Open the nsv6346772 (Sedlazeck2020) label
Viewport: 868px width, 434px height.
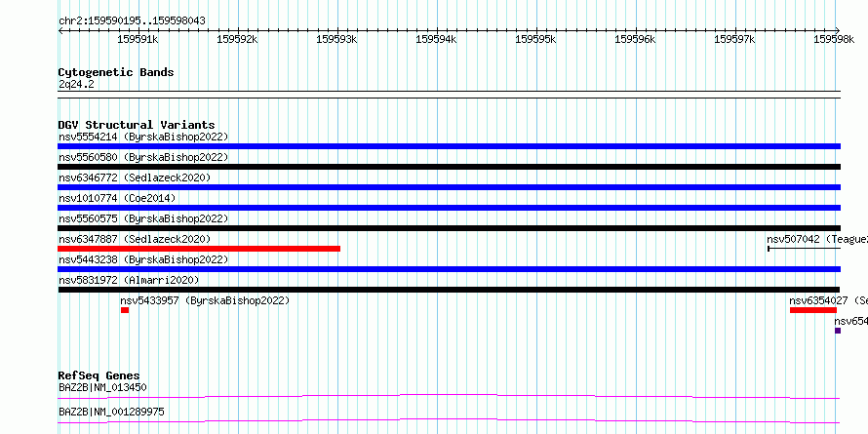point(135,178)
